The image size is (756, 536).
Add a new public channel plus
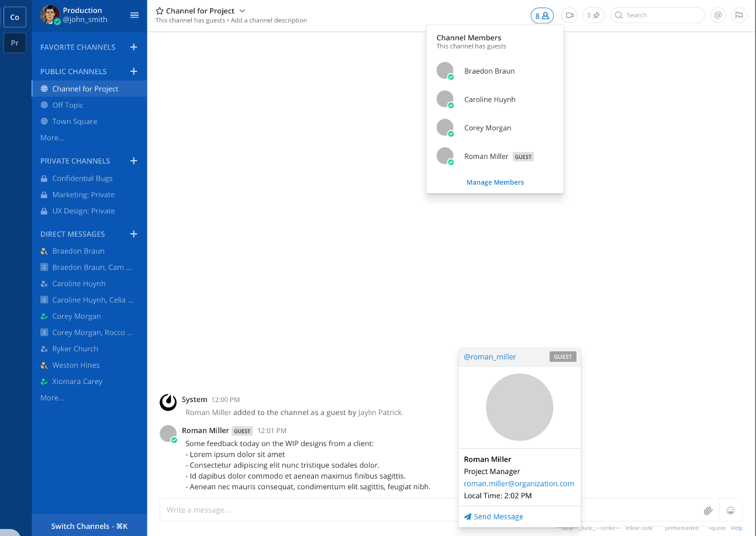[133, 71]
